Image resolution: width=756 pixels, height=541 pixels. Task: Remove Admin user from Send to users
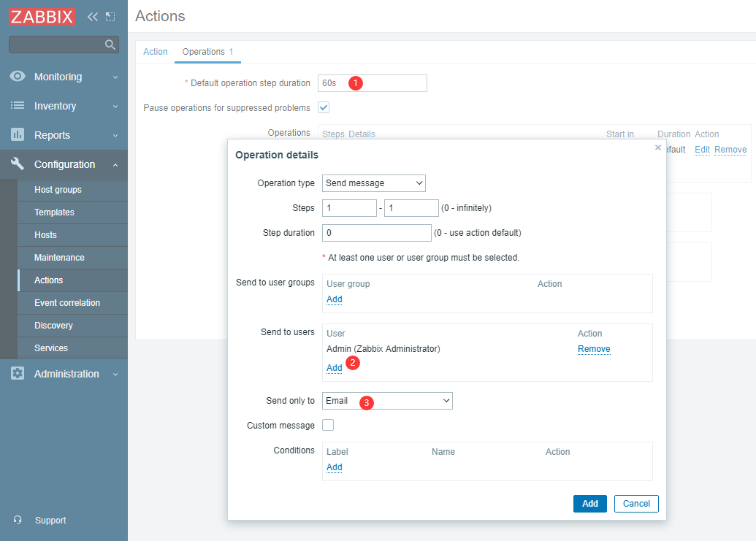594,349
